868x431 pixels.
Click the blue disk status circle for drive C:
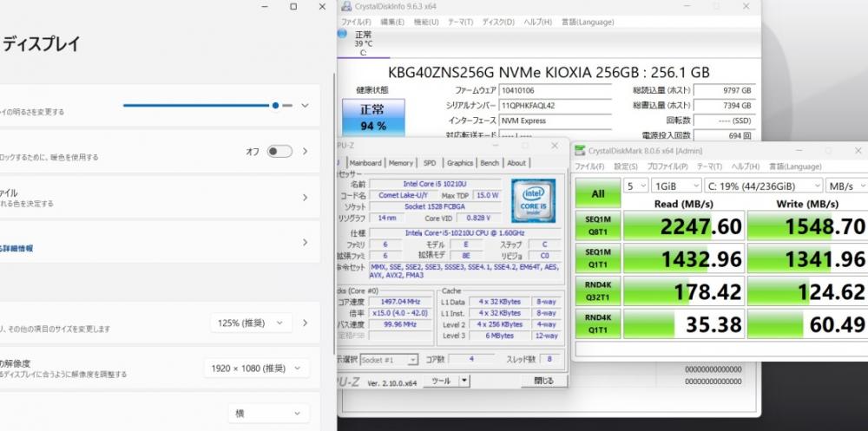coord(341,34)
